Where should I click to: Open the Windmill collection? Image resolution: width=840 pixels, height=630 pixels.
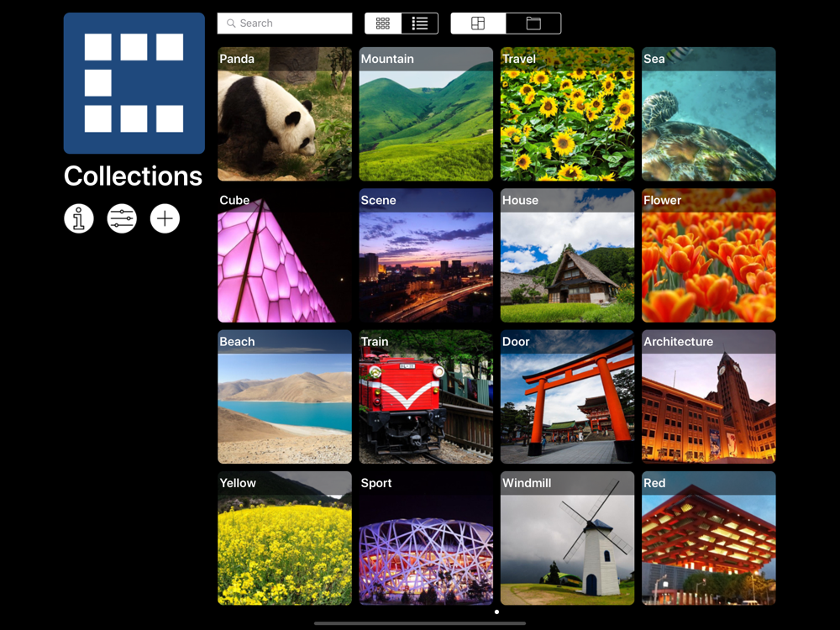click(567, 538)
